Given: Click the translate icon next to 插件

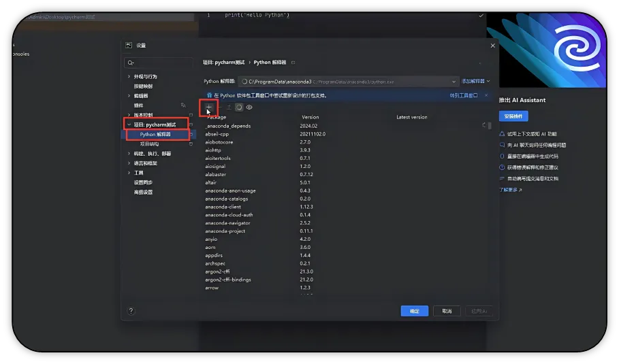Looking at the screenshot, I should tap(183, 105).
